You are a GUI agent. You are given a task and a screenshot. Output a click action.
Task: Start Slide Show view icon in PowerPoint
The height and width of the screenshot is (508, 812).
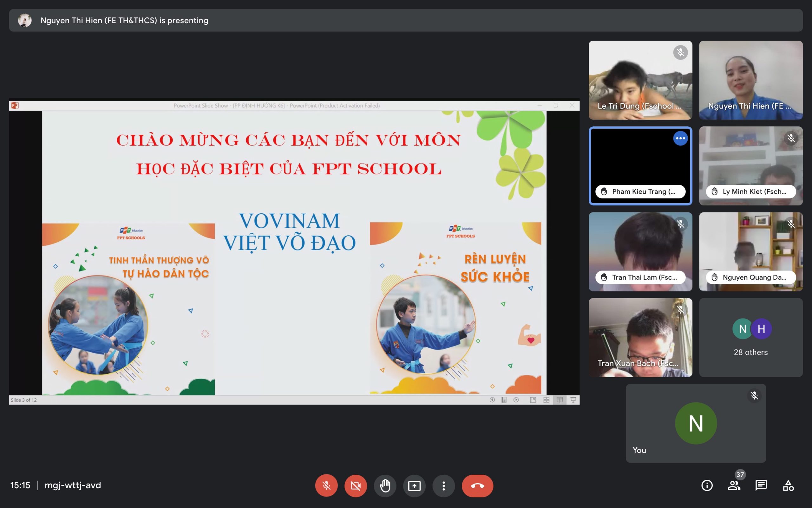pyautogui.click(x=573, y=400)
